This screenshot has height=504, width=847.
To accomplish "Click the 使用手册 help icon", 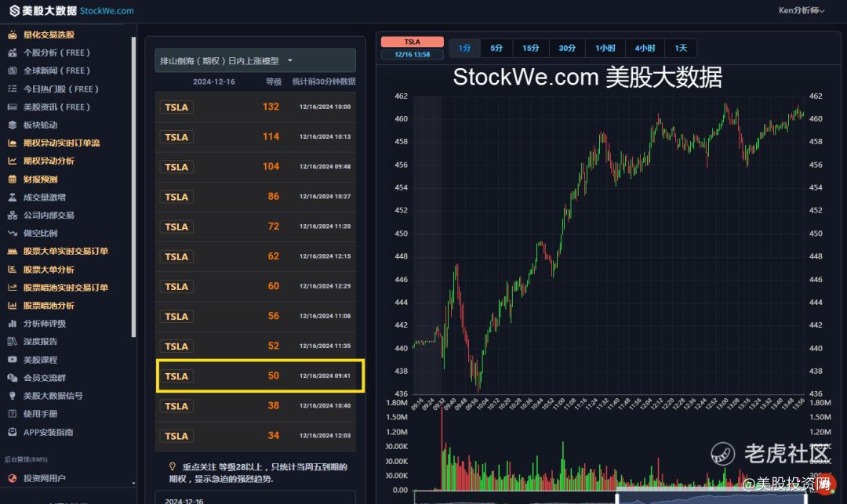I will click(12, 414).
